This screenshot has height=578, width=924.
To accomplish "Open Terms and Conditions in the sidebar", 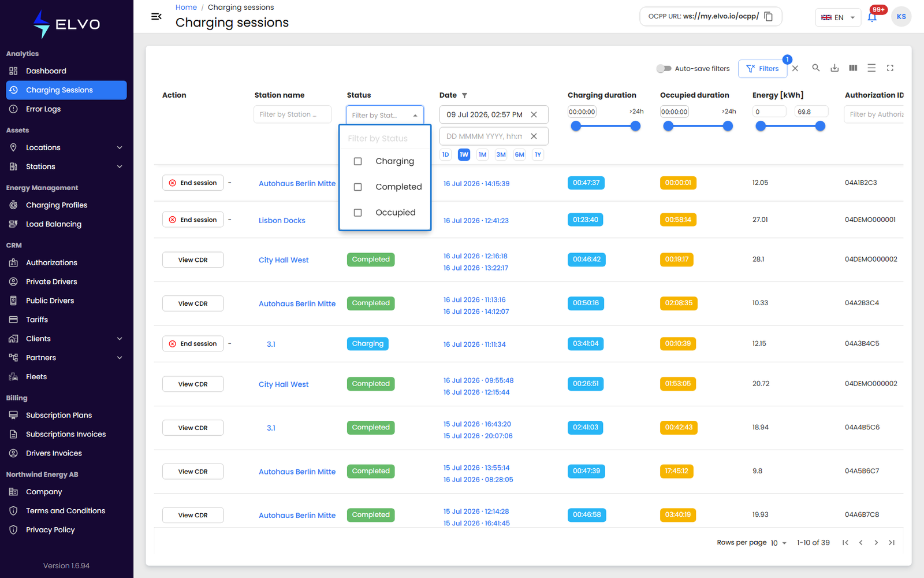I will pos(66,511).
